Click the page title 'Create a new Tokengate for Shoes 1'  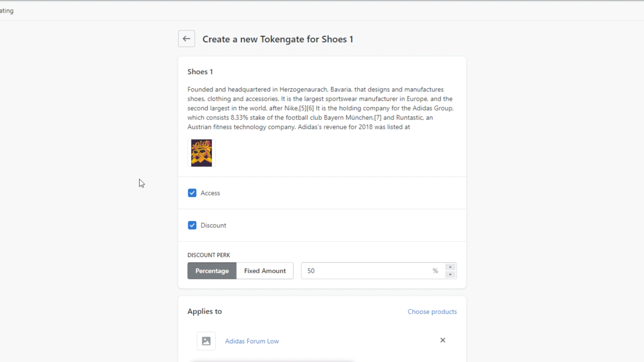click(278, 39)
